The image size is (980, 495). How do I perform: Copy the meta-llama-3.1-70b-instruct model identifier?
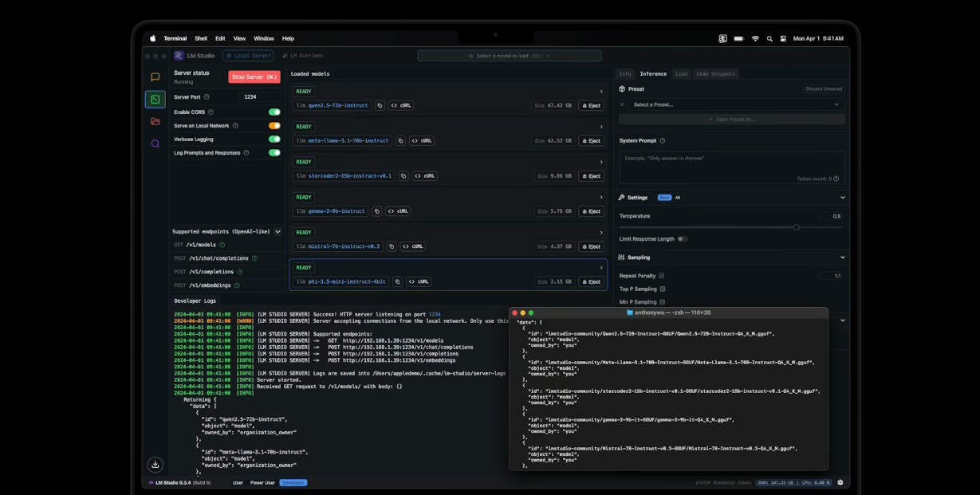pos(400,140)
